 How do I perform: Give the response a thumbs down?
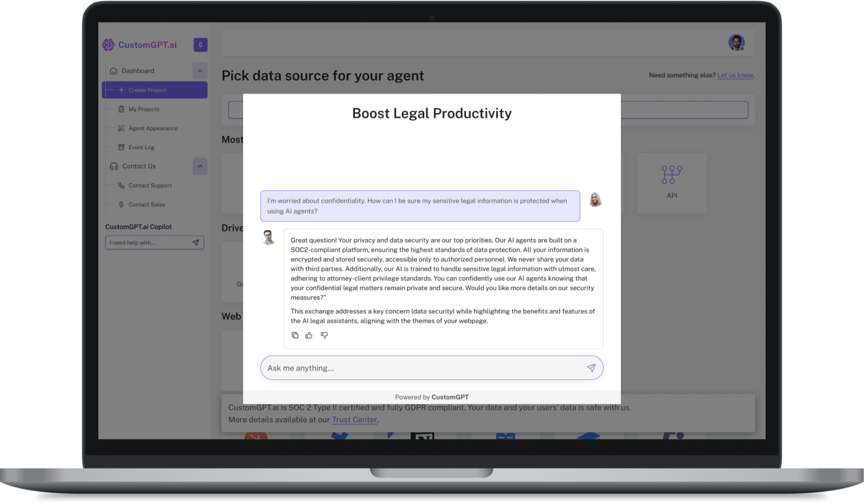coord(324,335)
